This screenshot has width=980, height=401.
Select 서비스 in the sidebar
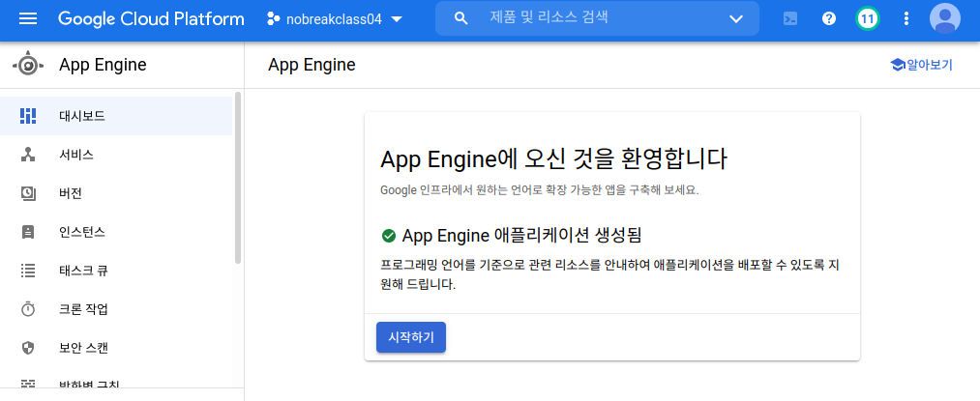coord(116,155)
